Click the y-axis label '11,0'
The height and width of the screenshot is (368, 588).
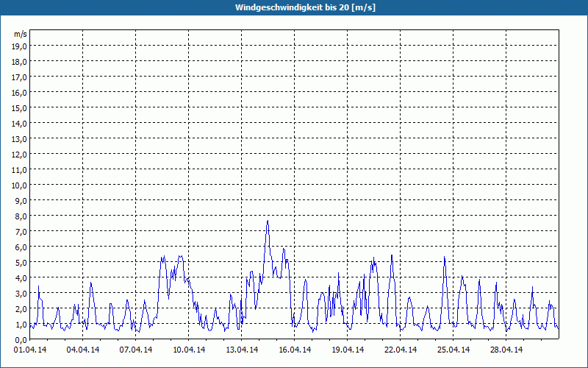[20, 170]
